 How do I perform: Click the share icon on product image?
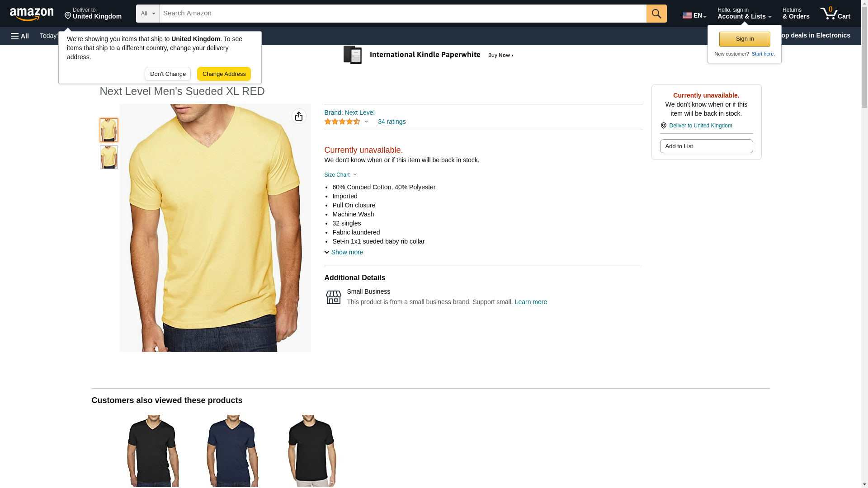click(299, 117)
